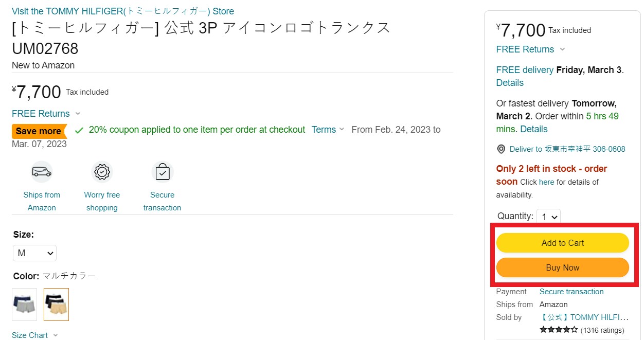Click Buy Now
Image resolution: width=644 pixels, height=340 pixels.
(562, 267)
